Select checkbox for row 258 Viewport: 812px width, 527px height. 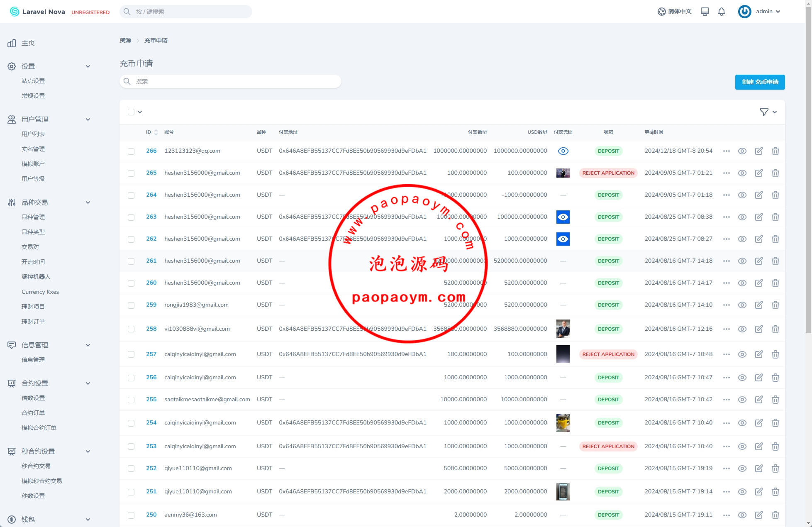131,329
